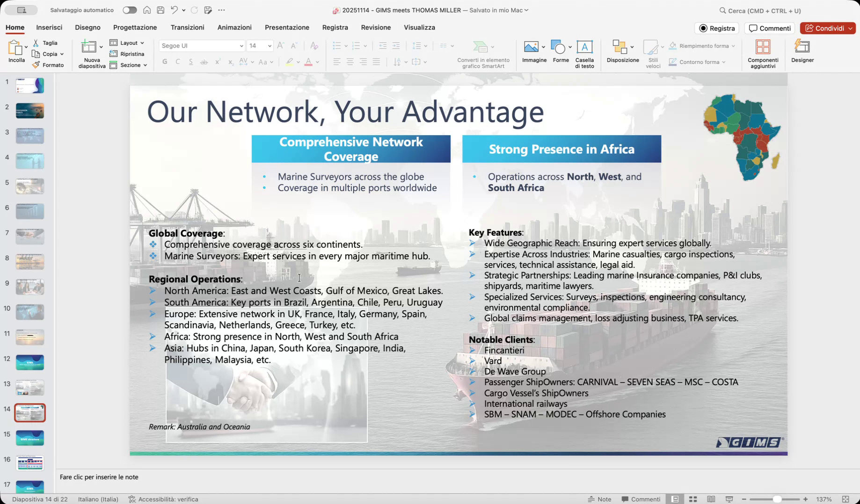Toggle bold formatting button G
860x504 pixels.
click(x=165, y=62)
